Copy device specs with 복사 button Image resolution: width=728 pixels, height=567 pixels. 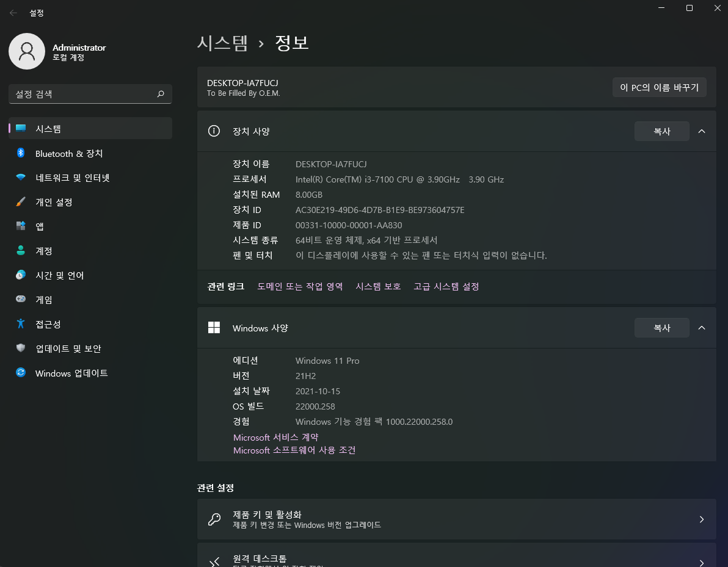coord(661,131)
